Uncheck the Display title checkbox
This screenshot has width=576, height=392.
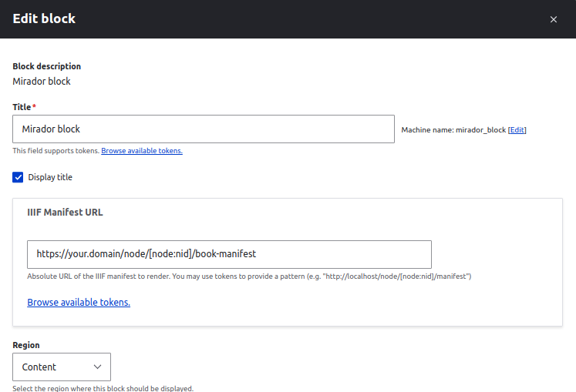(18, 177)
